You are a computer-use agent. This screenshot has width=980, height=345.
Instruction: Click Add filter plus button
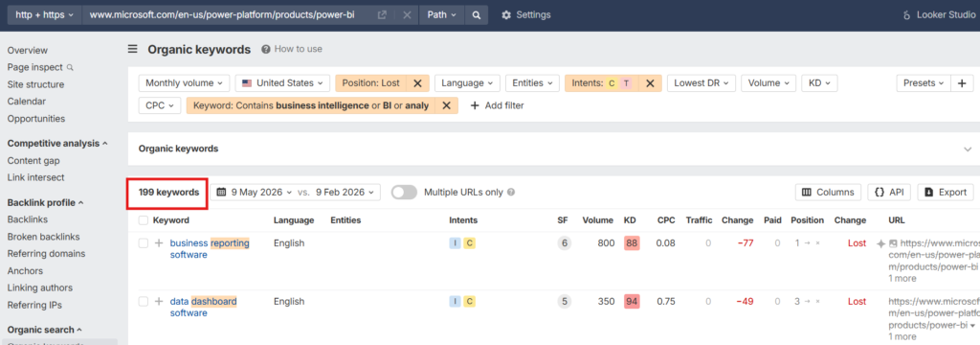pos(497,105)
